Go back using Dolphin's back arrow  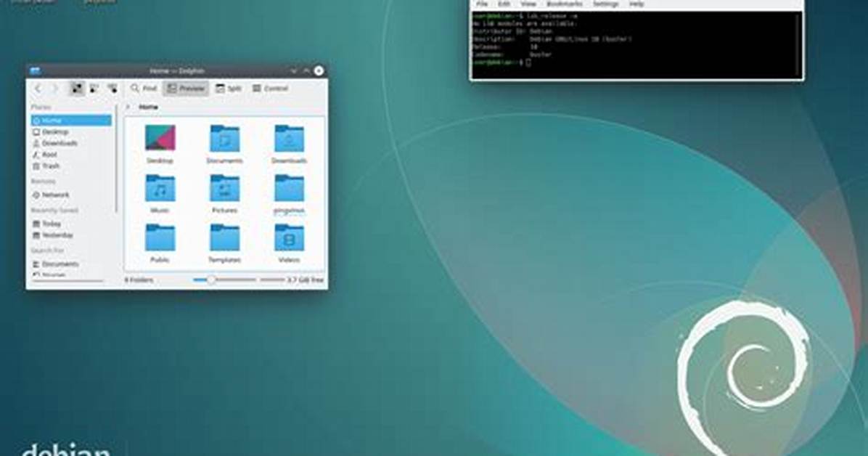(x=38, y=88)
